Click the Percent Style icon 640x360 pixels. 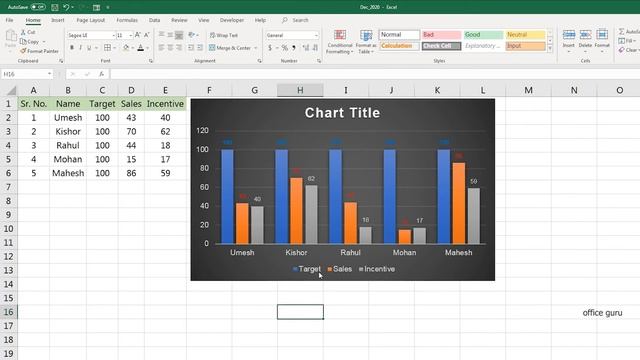[x=284, y=48]
